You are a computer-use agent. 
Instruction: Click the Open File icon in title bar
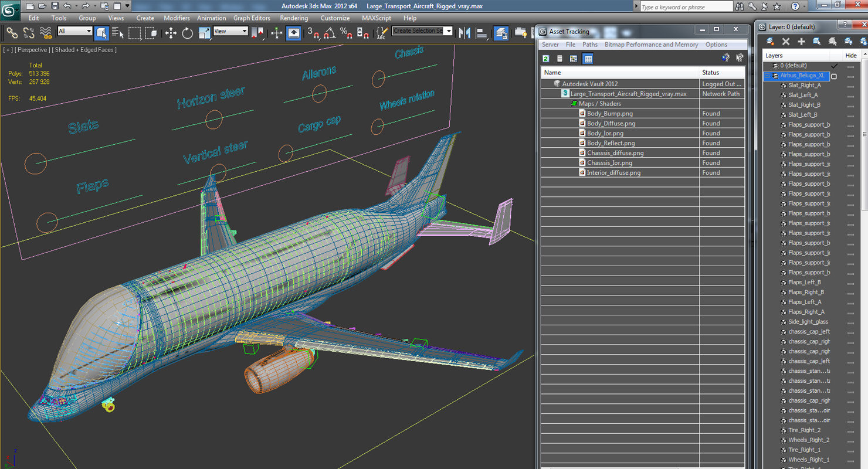pos(42,6)
